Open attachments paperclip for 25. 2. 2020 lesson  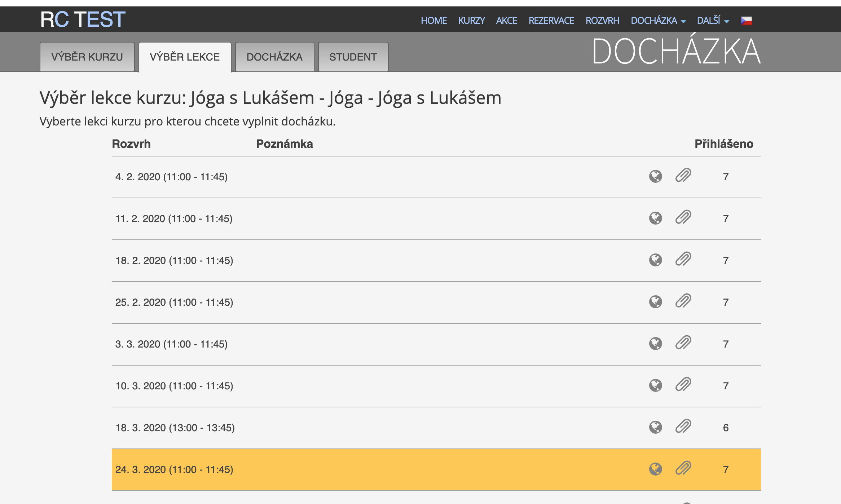683,301
